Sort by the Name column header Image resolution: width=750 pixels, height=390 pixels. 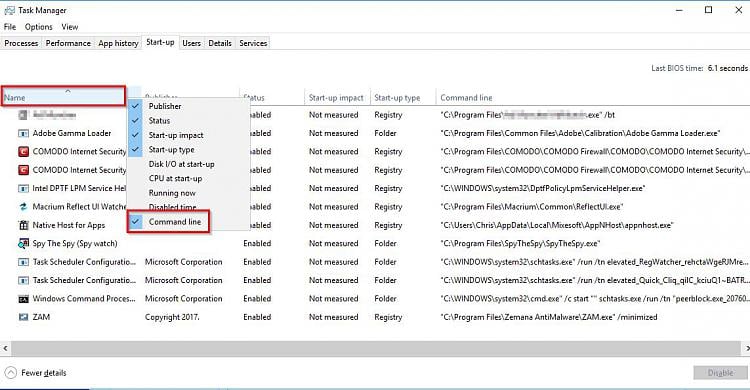[x=64, y=96]
